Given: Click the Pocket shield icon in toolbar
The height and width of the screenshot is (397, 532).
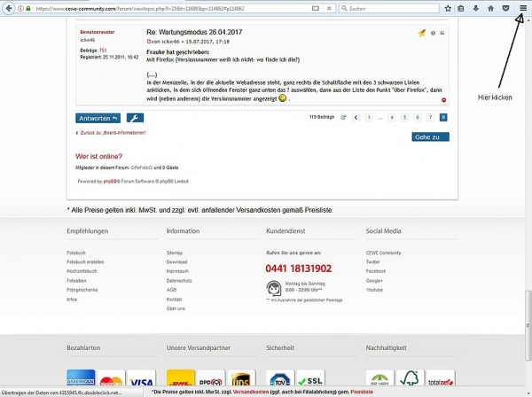Looking at the screenshot, I should pos(505,9).
